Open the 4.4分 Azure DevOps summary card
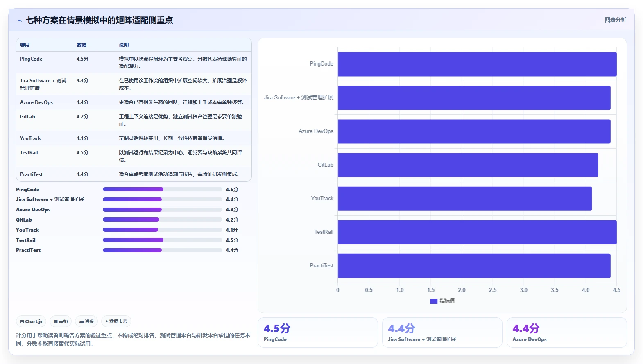Image resolution: width=643 pixels, height=364 pixels. (567, 332)
